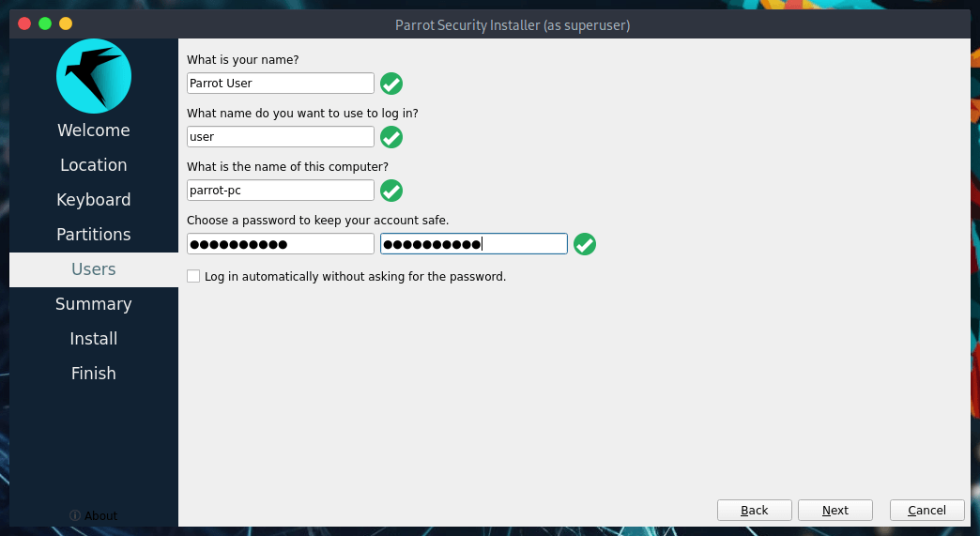This screenshot has width=980, height=536.
Task: Click the green checkmark beside the full name field
Action: click(391, 84)
